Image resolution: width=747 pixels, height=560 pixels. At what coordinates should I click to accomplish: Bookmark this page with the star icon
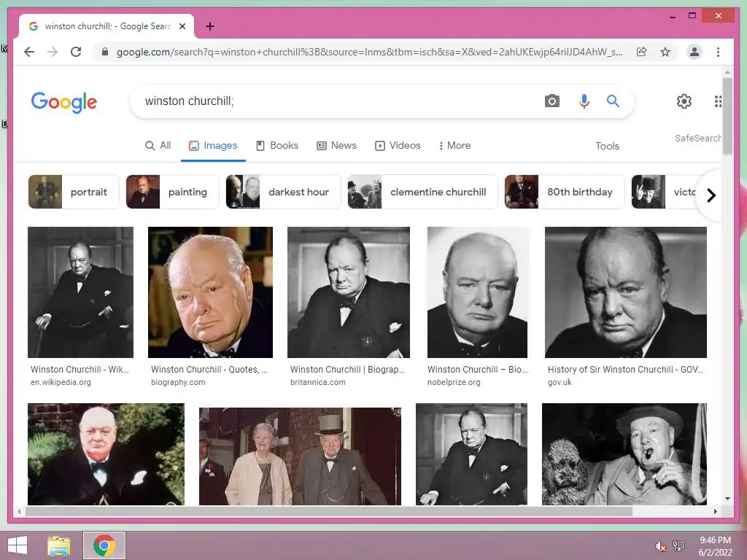tap(665, 52)
